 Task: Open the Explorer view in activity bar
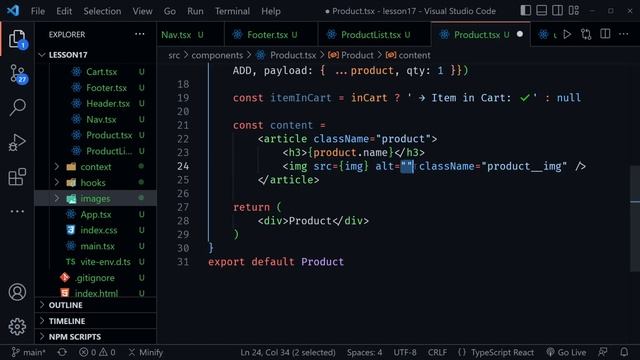point(17,39)
